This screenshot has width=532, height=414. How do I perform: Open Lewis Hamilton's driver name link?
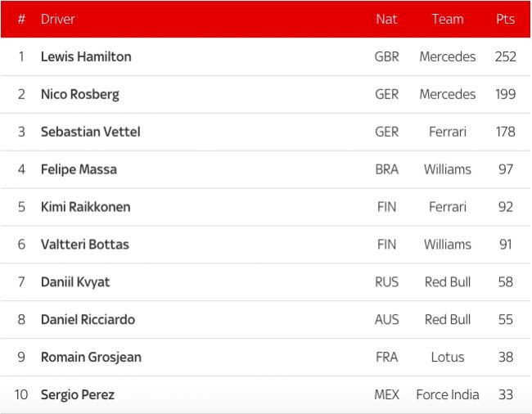coord(86,56)
